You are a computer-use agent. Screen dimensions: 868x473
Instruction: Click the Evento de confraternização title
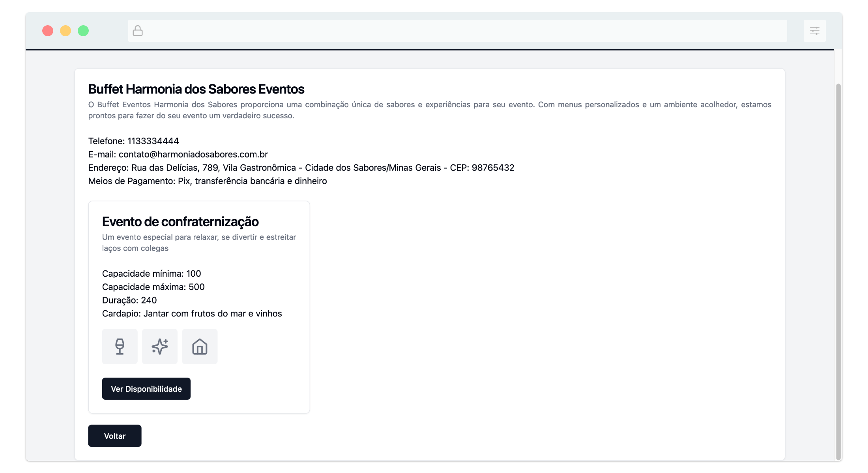(180, 222)
